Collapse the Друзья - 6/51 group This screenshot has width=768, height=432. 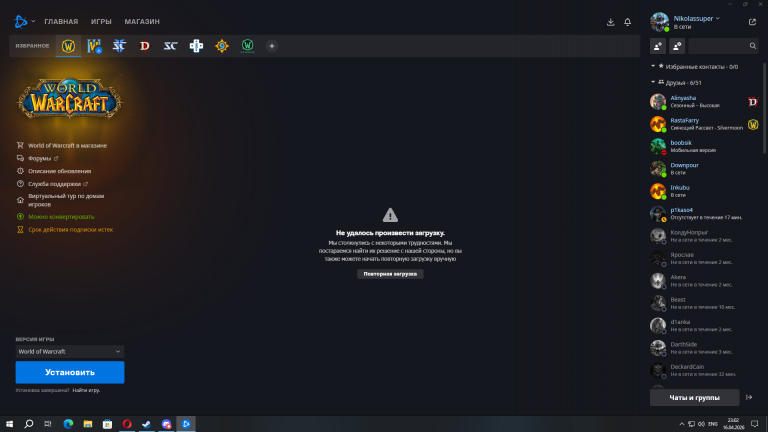coord(653,82)
